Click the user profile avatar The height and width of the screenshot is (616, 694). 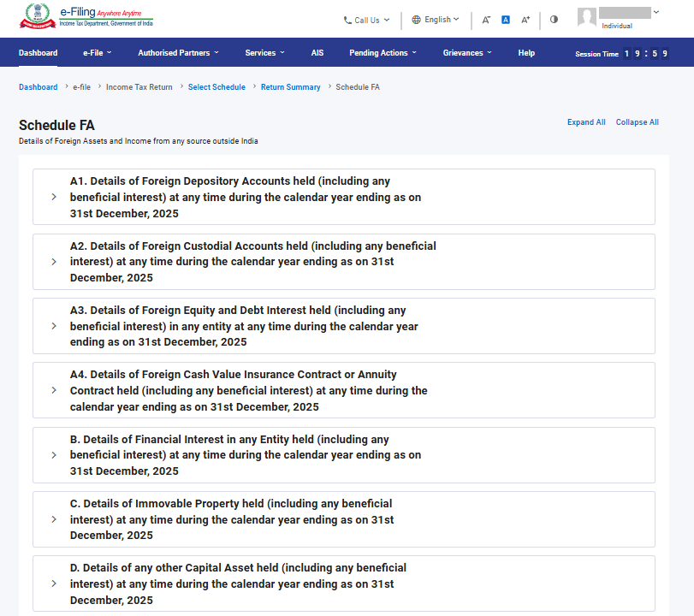coord(587,18)
